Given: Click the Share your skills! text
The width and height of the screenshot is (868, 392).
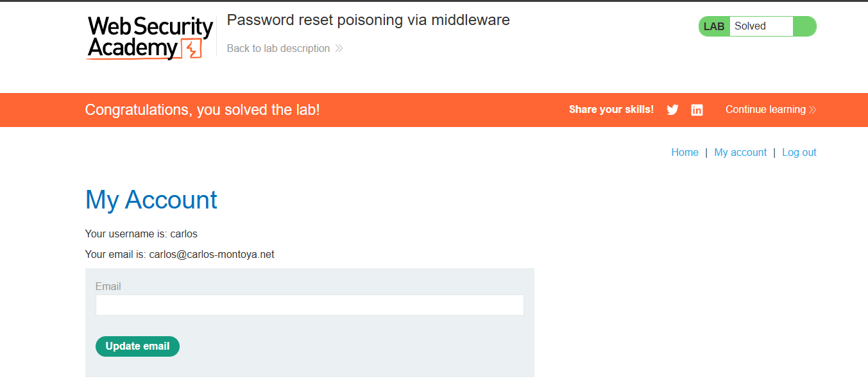Looking at the screenshot, I should (x=611, y=110).
